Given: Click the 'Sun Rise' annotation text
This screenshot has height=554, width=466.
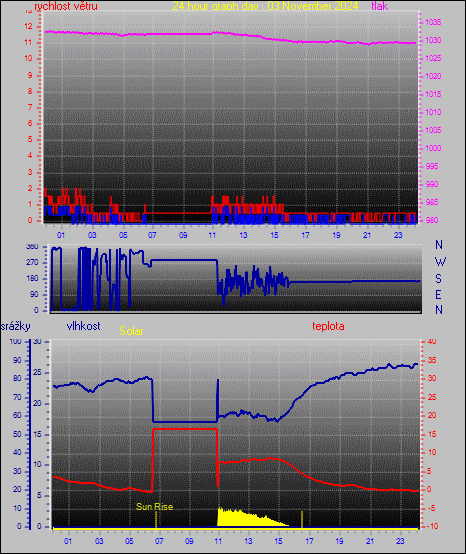Looking at the screenshot, I should (x=154, y=507).
